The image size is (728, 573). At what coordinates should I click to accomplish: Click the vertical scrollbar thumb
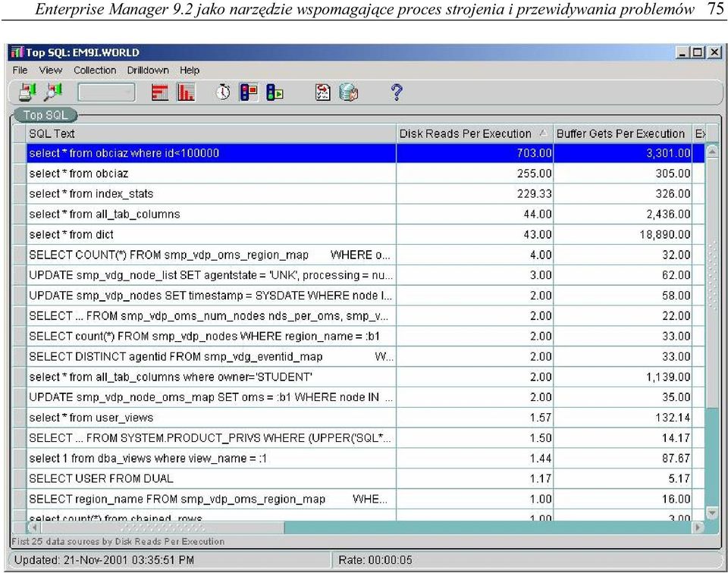(x=712, y=283)
